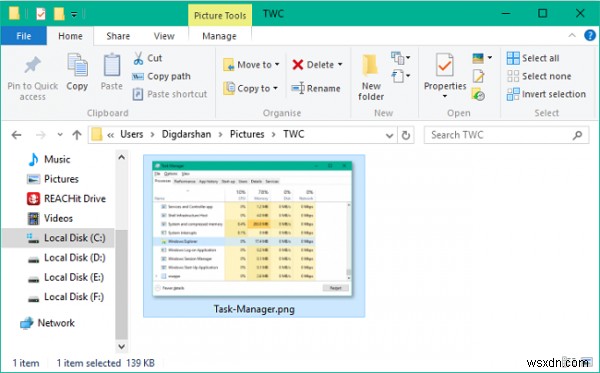Expand the New item dropdown arrow

[408, 58]
